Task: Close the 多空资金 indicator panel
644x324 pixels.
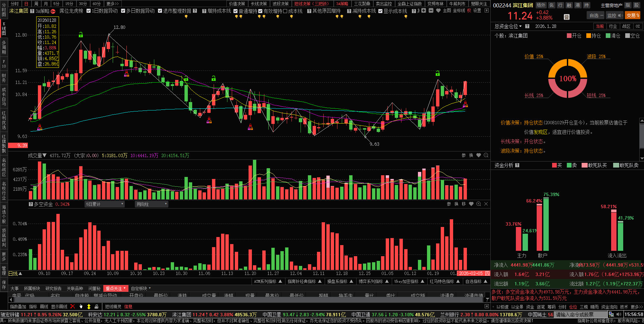Action: pyautogui.click(x=486, y=204)
